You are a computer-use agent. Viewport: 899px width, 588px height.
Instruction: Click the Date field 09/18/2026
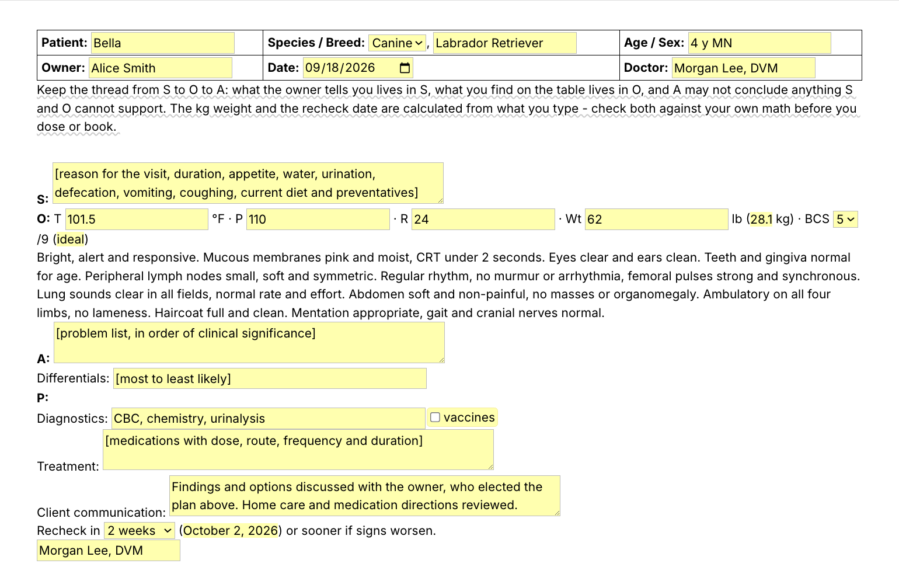(358, 68)
